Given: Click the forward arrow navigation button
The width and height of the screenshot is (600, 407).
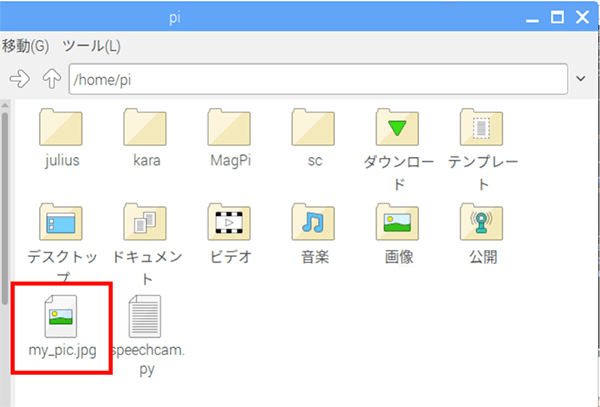Looking at the screenshot, I should pyautogui.click(x=20, y=79).
